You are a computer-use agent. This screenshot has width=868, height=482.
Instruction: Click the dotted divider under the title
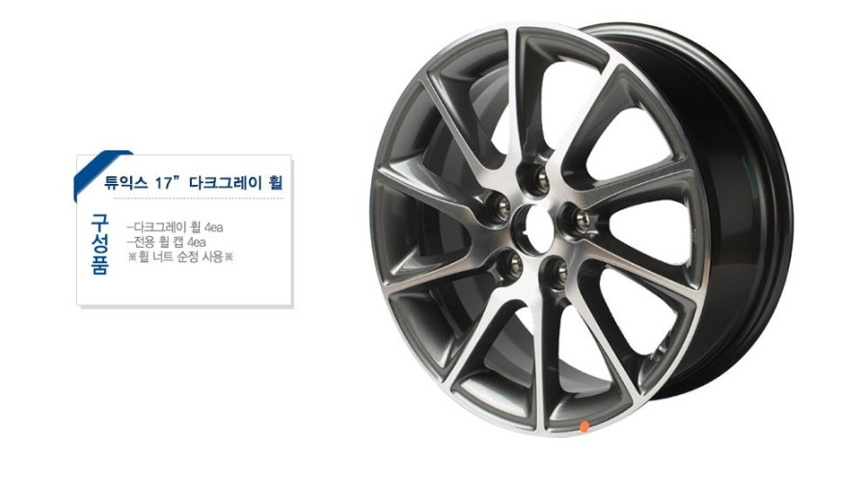pos(193,198)
